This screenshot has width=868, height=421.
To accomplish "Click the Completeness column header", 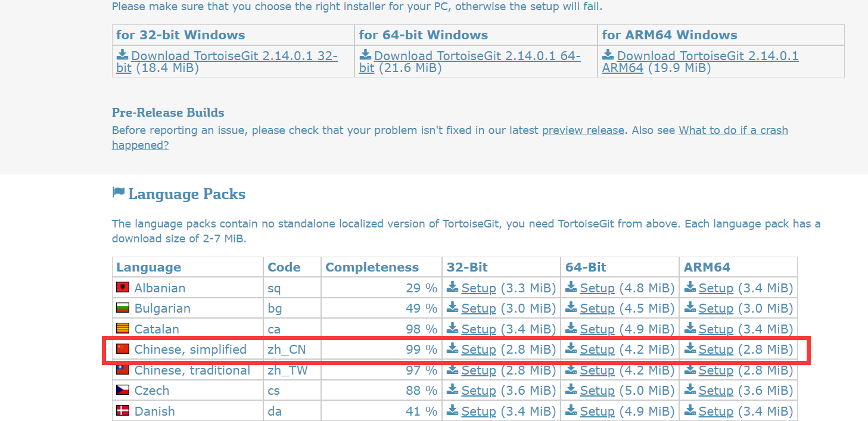I will (372, 267).
